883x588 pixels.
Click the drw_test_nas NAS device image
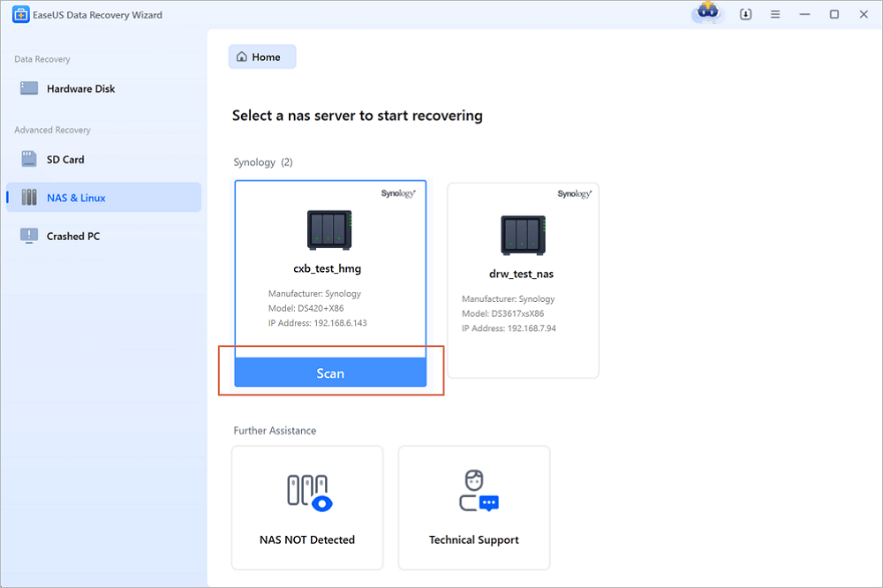click(523, 236)
